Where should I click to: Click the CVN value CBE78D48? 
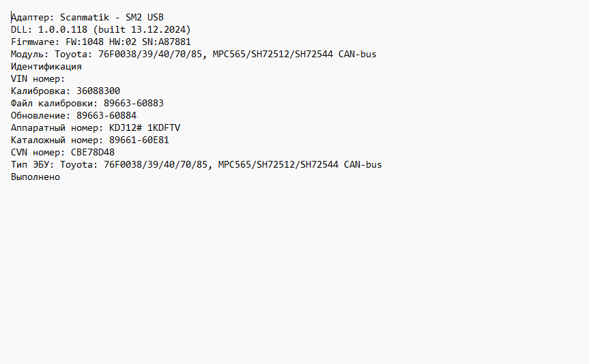92,153
